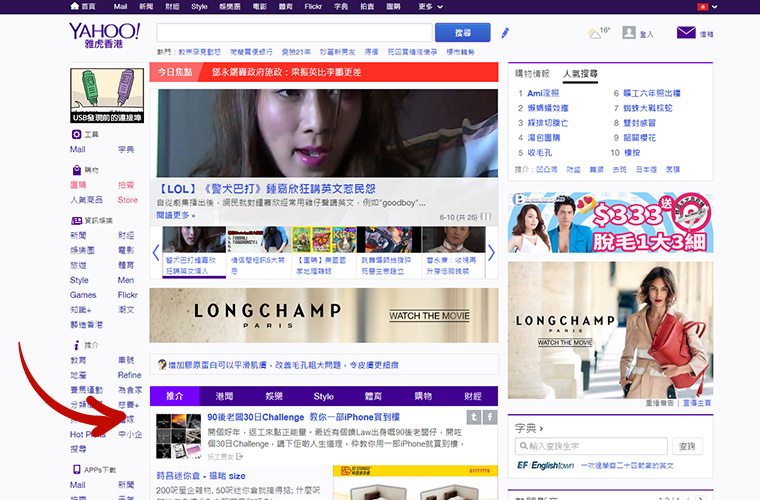Open Style in the top navigation bar
This screenshot has width=760, height=500.
(199, 7)
